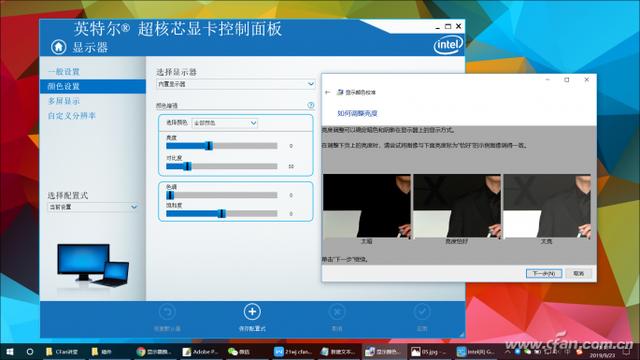Open Chrome from the taskbar

(x=154, y=351)
